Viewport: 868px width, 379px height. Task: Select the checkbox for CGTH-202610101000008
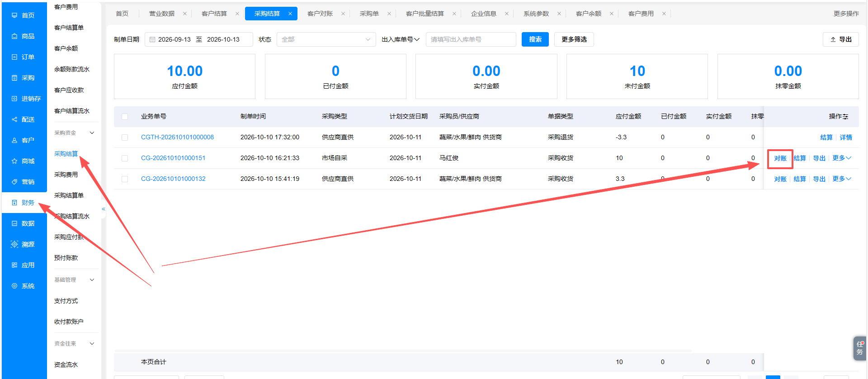125,137
